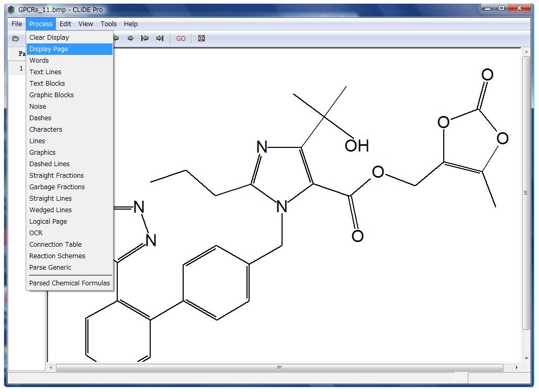Open the View menu
The height and width of the screenshot is (392, 539).
click(86, 24)
